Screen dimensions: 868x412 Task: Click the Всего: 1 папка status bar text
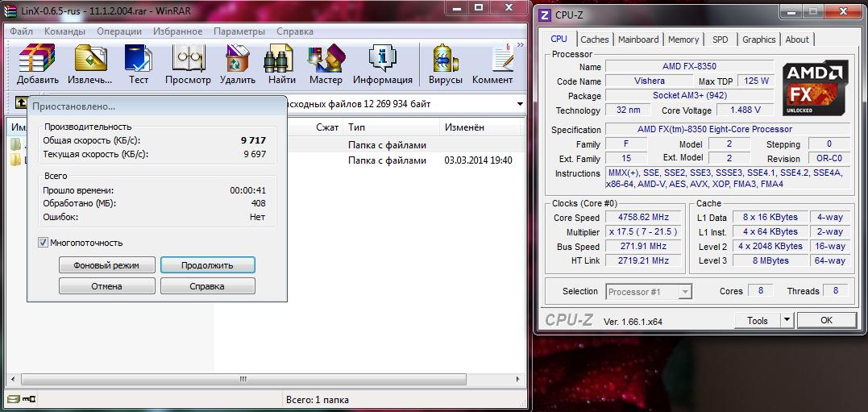tap(318, 399)
